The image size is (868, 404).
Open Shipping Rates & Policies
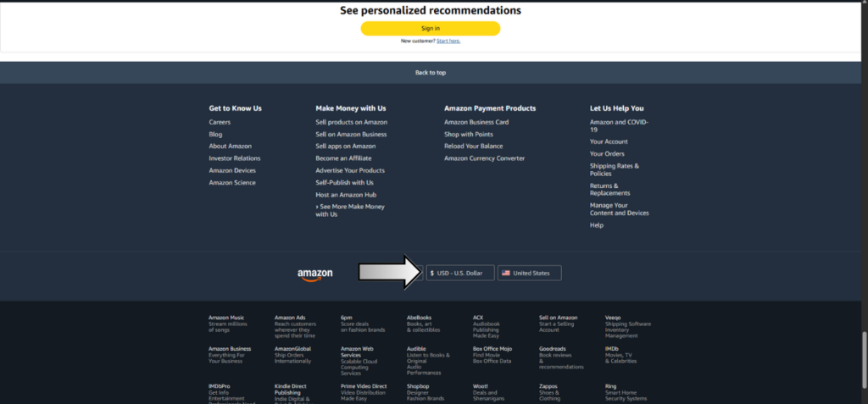pos(615,170)
